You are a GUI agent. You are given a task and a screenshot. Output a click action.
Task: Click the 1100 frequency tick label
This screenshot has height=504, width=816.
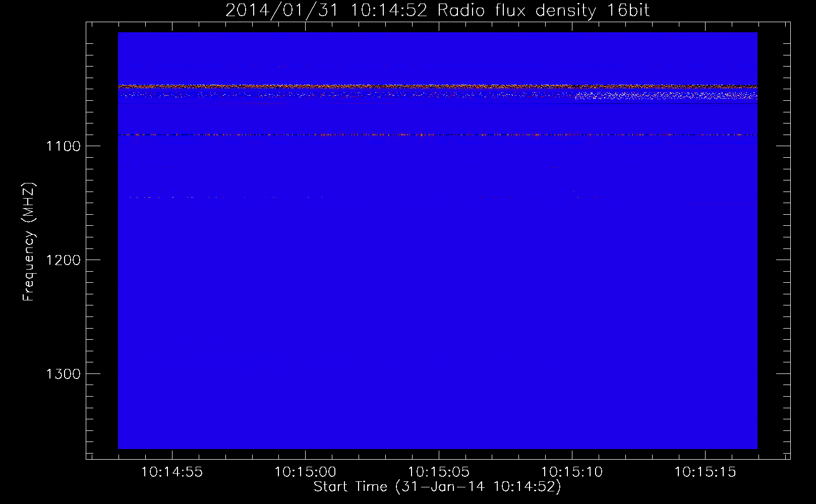pos(64,146)
